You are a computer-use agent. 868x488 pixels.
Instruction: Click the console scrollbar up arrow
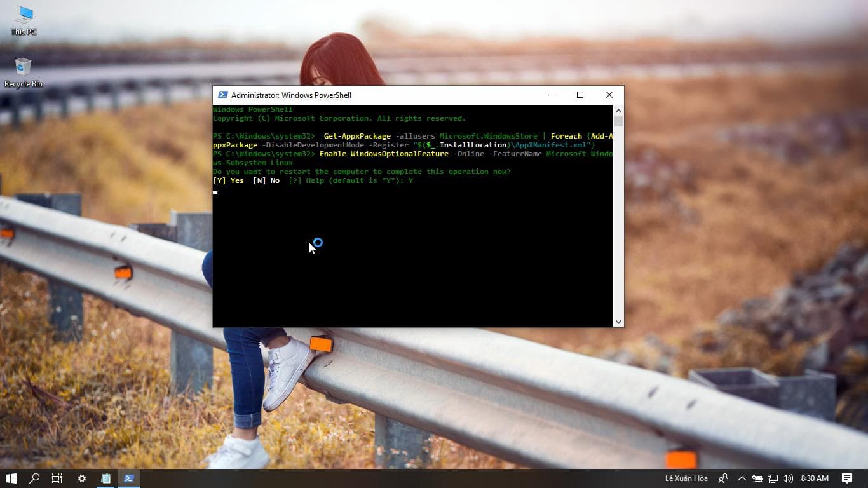[x=618, y=109]
